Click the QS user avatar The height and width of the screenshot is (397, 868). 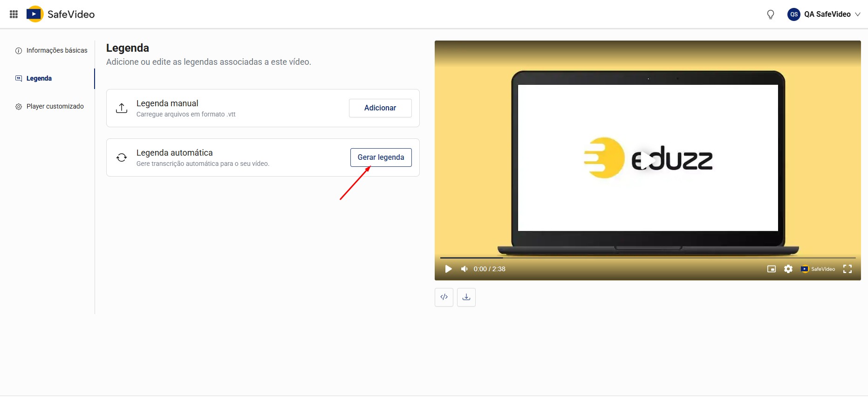794,14
